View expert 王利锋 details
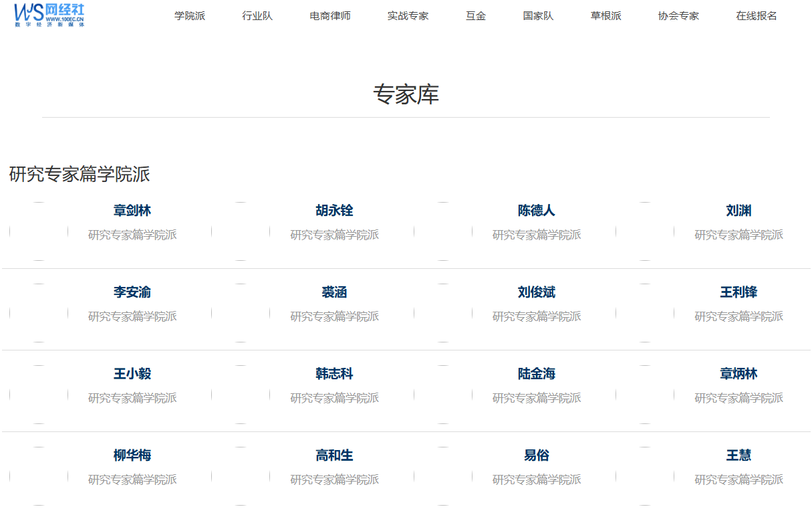812x513 pixels. [738, 292]
